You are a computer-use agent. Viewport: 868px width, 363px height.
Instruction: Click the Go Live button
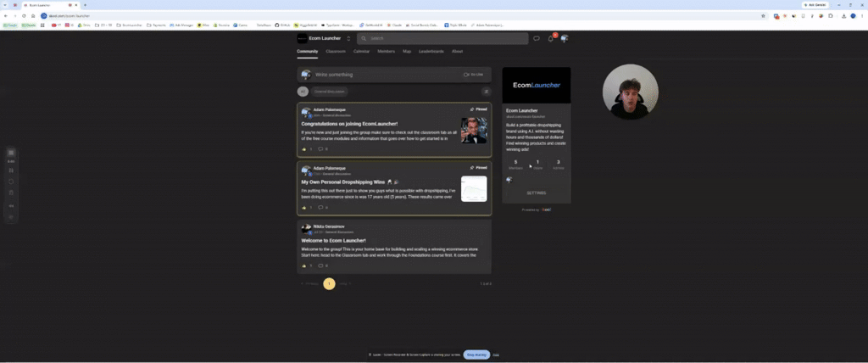coord(474,75)
